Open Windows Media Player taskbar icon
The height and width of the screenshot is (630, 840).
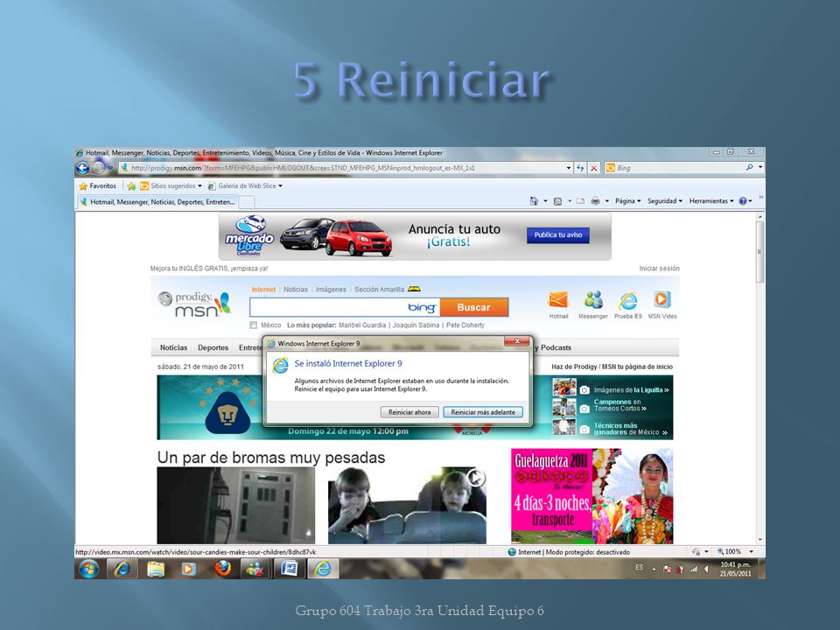click(x=189, y=569)
